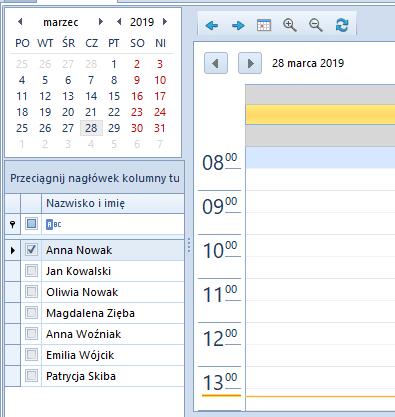The image size is (395, 417).
Task: Select March 19 in the mini calendar
Action: (45, 112)
